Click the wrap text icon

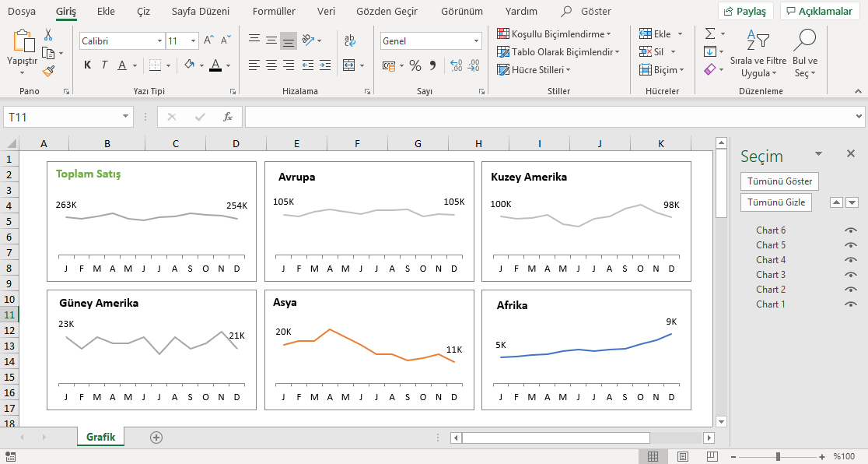pyautogui.click(x=349, y=40)
